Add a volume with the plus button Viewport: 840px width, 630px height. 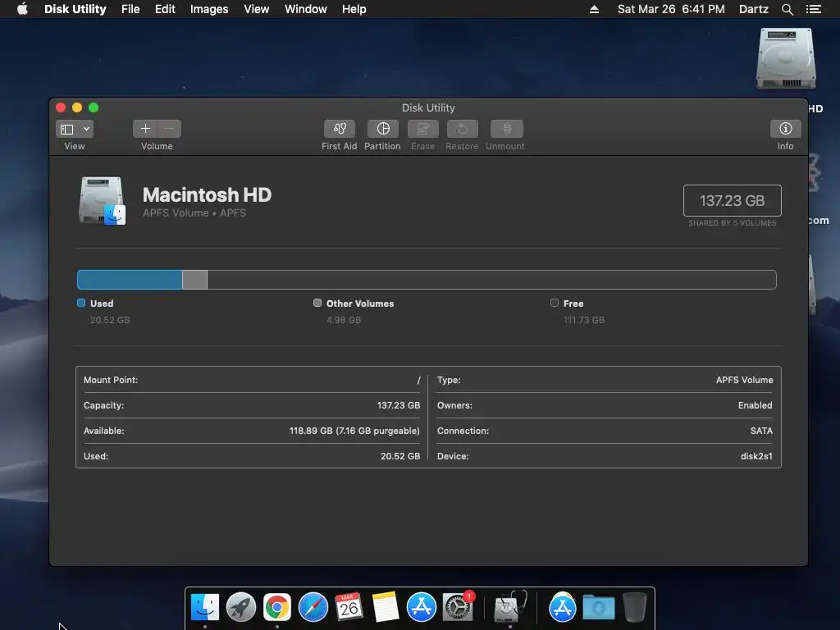pyautogui.click(x=145, y=129)
